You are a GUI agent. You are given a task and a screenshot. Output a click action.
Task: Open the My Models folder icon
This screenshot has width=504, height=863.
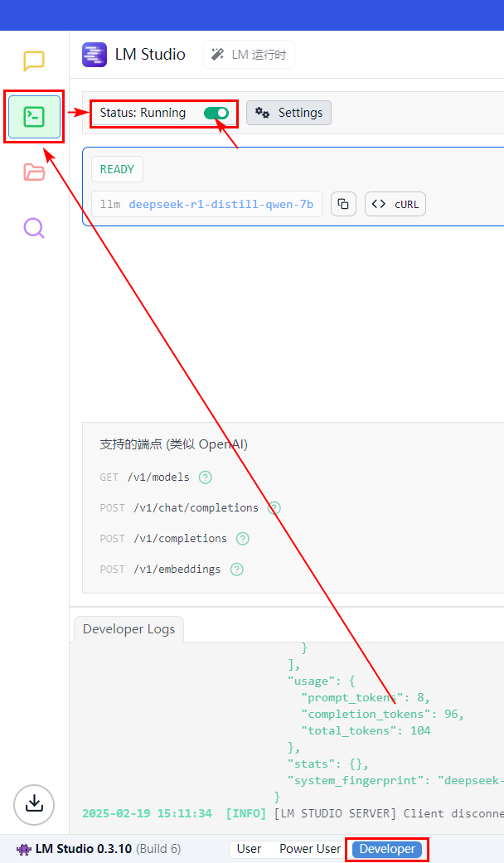(x=34, y=172)
